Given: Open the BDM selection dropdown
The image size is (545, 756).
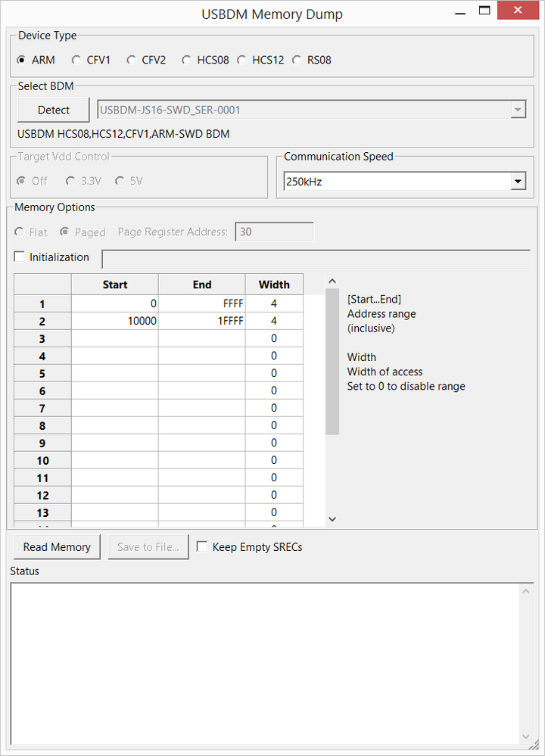Looking at the screenshot, I should pos(518,110).
